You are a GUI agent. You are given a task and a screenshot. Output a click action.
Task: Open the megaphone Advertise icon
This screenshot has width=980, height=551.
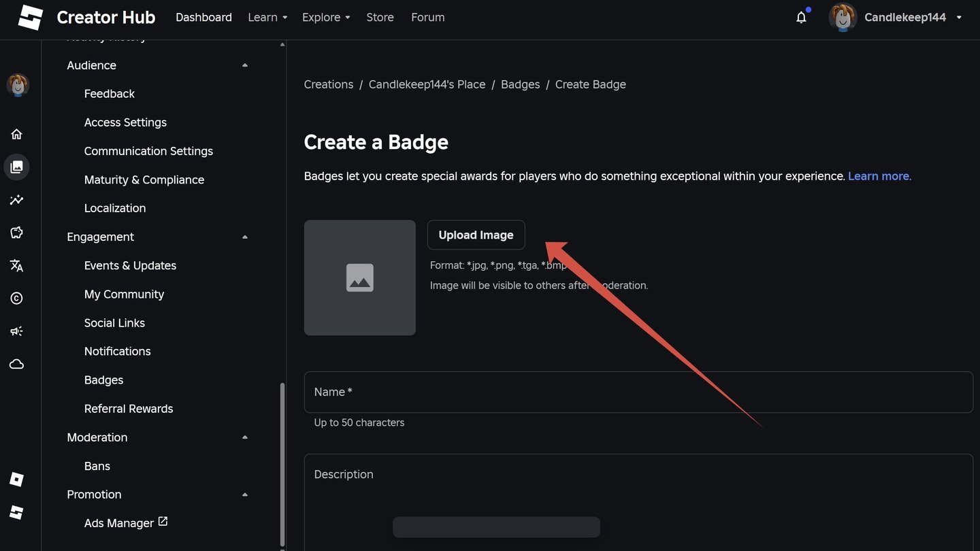click(17, 331)
